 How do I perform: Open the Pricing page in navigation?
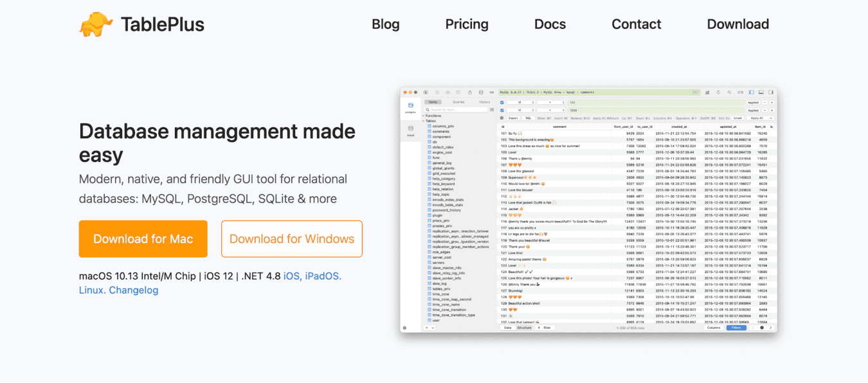tap(467, 24)
